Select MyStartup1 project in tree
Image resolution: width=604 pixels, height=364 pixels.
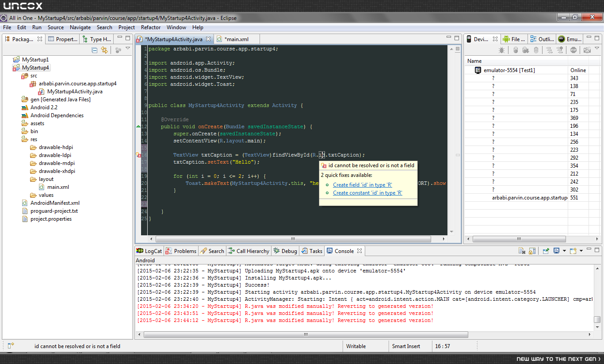click(31, 60)
